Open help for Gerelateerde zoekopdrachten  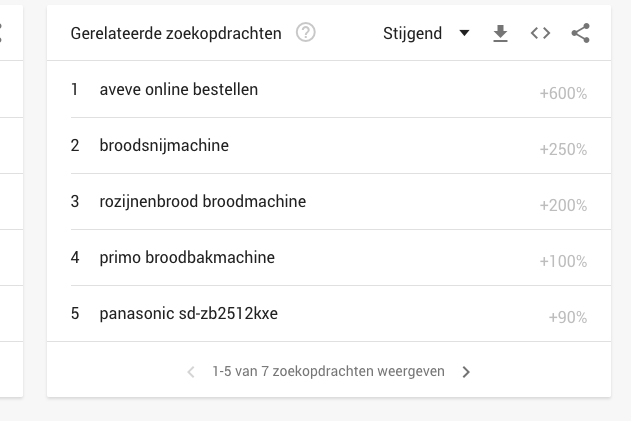coord(305,33)
